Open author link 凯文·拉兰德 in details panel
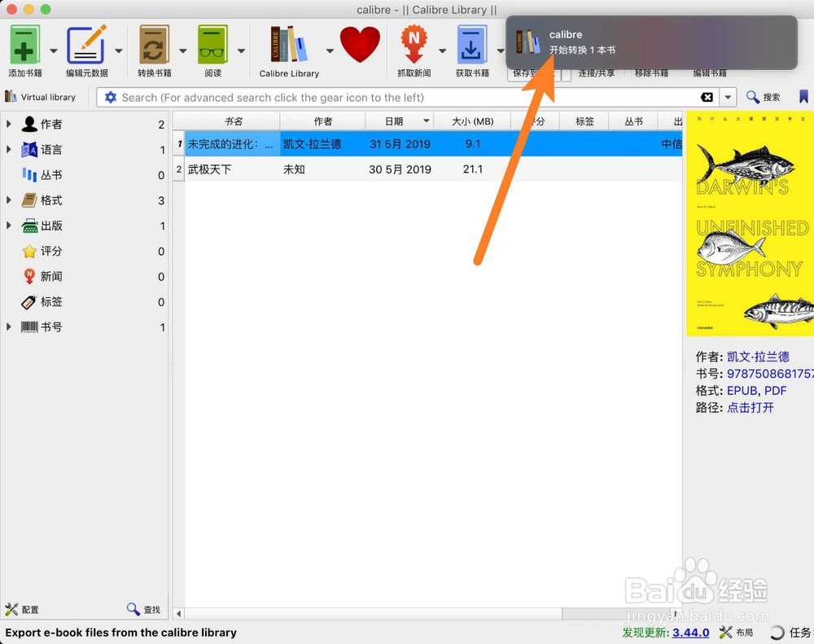The width and height of the screenshot is (814, 644). pos(758,357)
